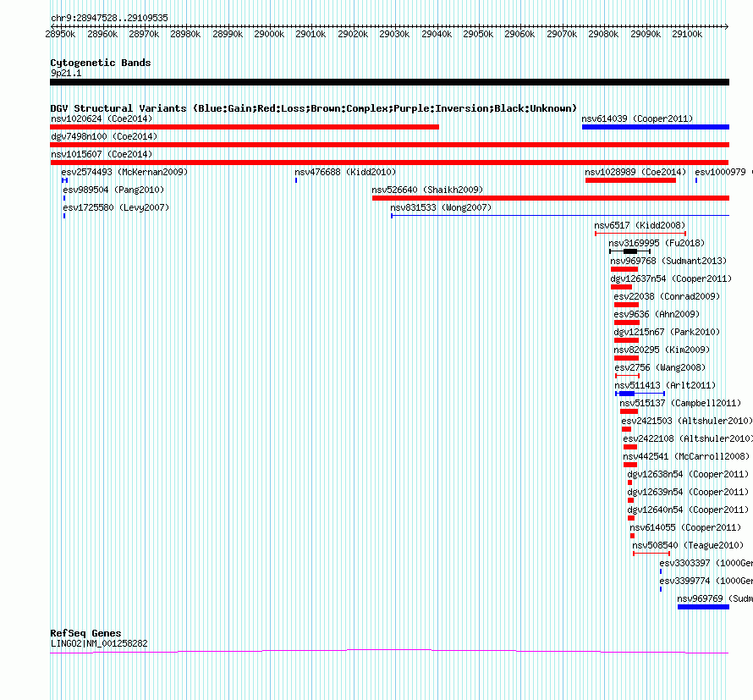The height and width of the screenshot is (700, 753).
Task: Open variant esv2756 (Wang2008)
Action: coord(660,367)
